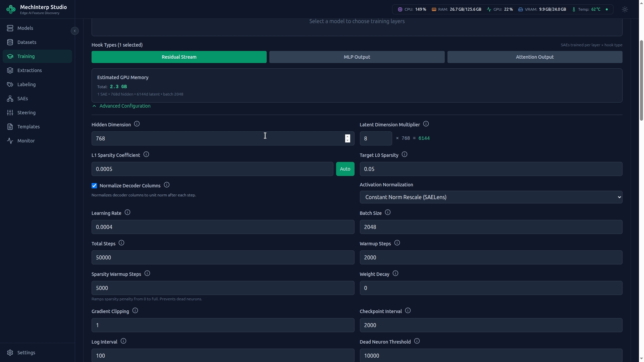
Task: Uncheck Normalize Decoder Columns checkbox
Action: (94, 186)
